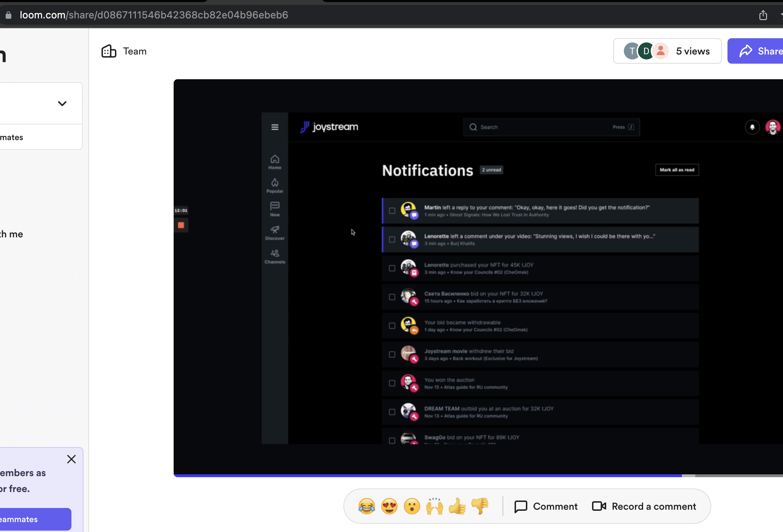Give a thumbs up reaction
The height and width of the screenshot is (532, 783).
[457, 506]
